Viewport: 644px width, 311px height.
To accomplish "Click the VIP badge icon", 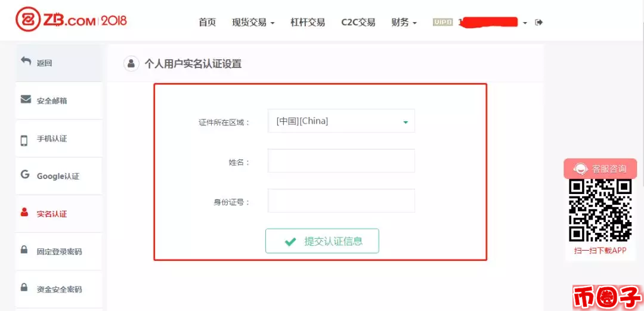I will pyautogui.click(x=442, y=22).
